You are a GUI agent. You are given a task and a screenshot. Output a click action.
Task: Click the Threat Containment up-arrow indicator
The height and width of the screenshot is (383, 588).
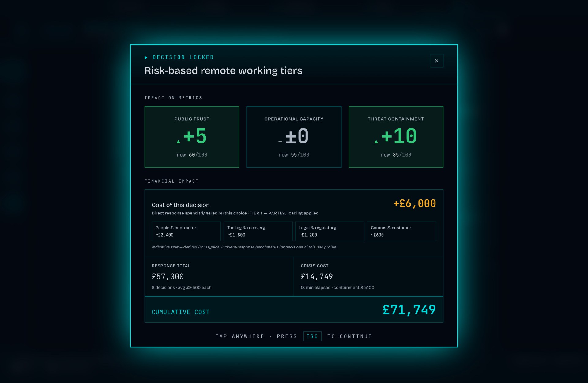coord(376,142)
